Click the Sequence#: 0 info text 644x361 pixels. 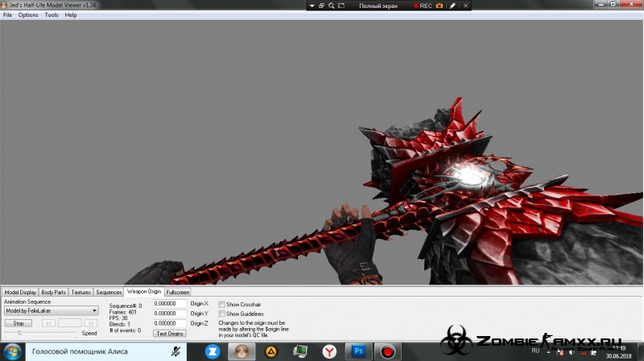(126, 306)
